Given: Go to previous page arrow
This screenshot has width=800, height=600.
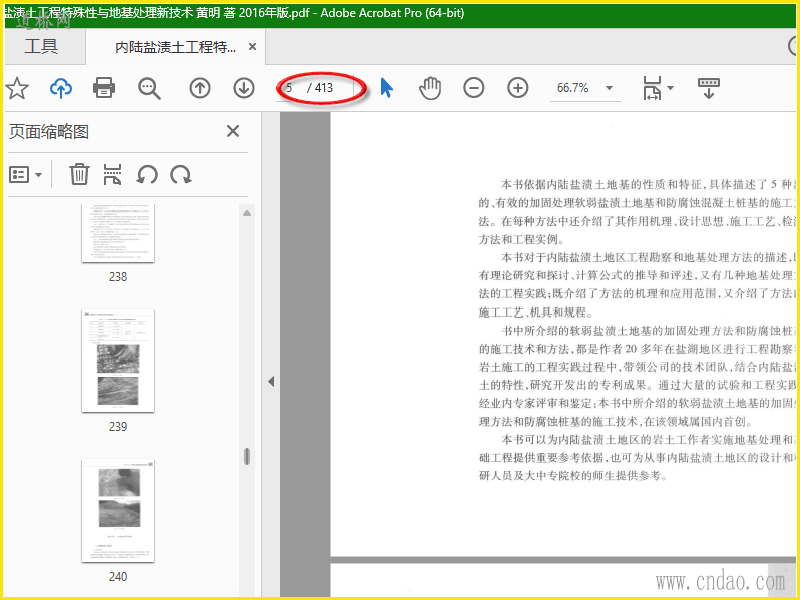Looking at the screenshot, I should click(x=200, y=88).
